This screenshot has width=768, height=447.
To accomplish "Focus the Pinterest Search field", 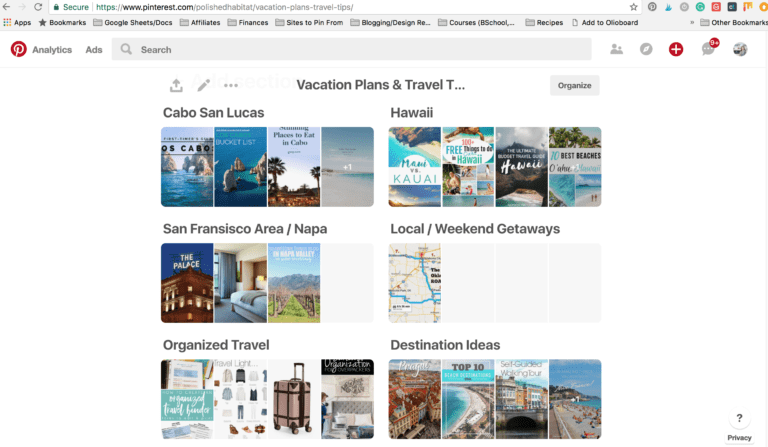I will click(x=351, y=49).
